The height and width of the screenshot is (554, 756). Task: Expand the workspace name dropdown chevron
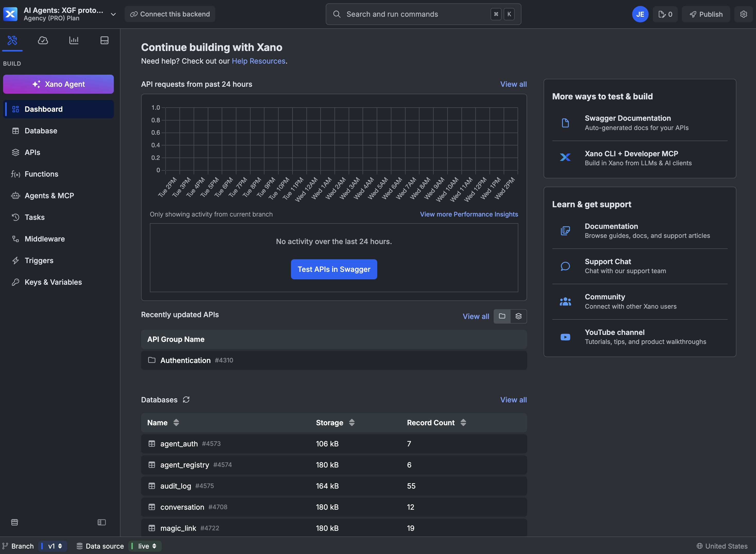(x=113, y=14)
